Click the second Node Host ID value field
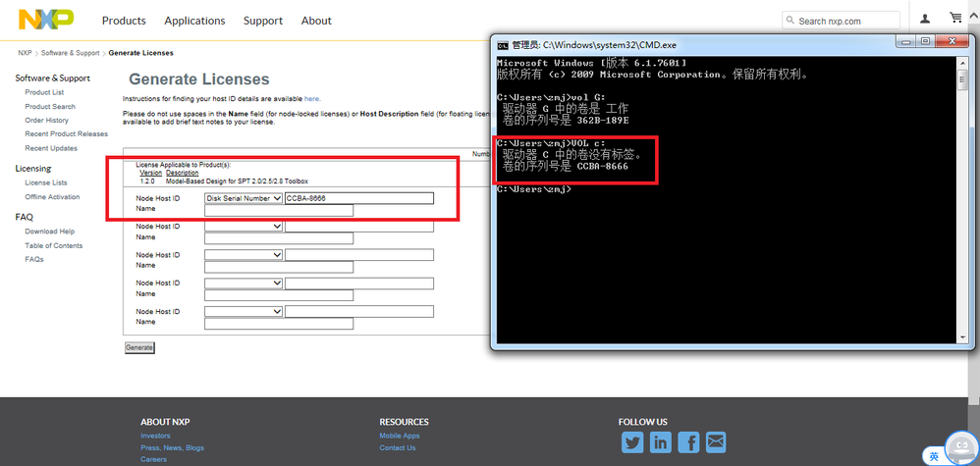980x466 pixels. point(359,226)
